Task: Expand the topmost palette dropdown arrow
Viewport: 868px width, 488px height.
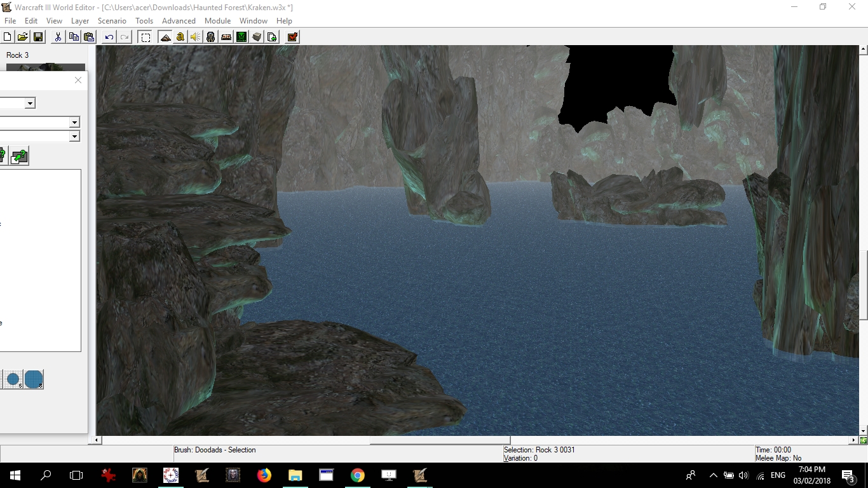Action: point(30,103)
